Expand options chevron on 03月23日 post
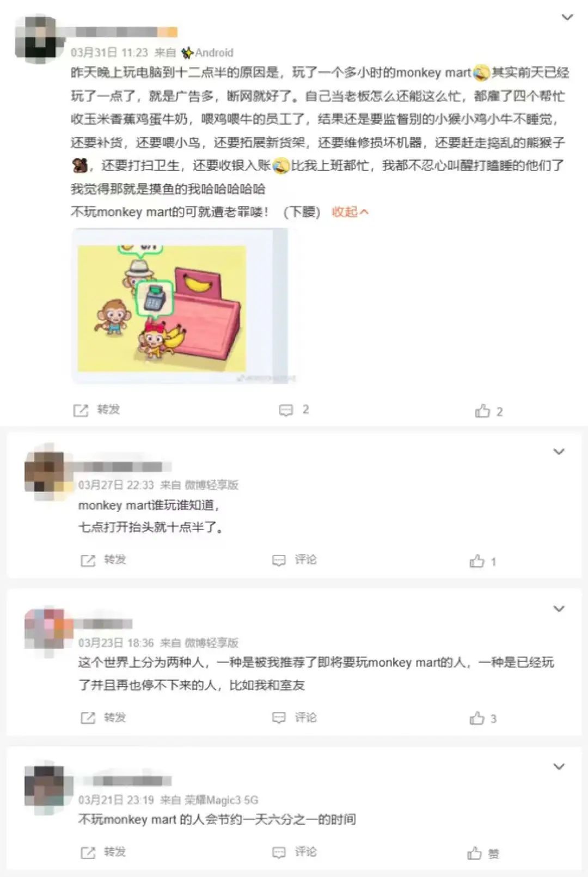This screenshot has height=877, width=588. click(x=559, y=608)
